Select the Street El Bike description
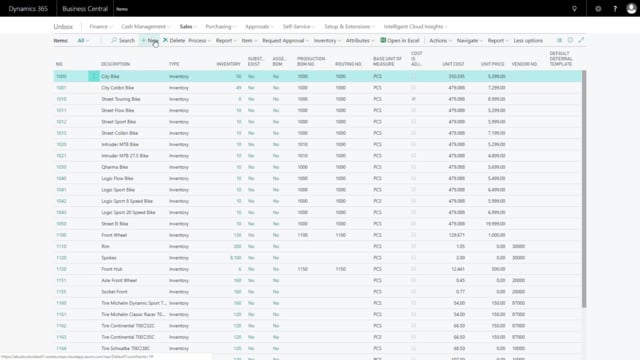Screen dimensions: 640x360 pos(115,224)
